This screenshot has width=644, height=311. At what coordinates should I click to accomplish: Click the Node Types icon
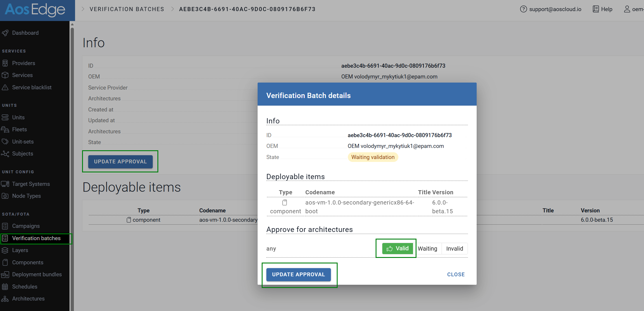(5, 196)
